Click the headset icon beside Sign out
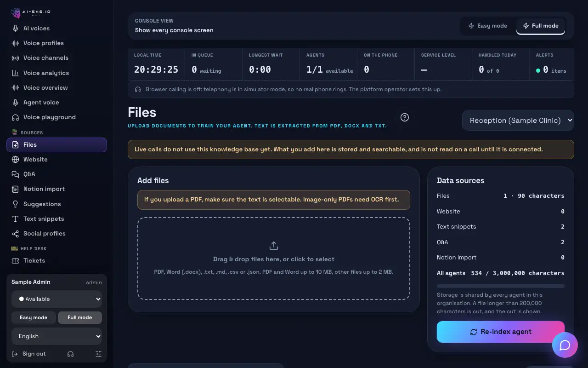The image size is (588, 368). [70, 354]
